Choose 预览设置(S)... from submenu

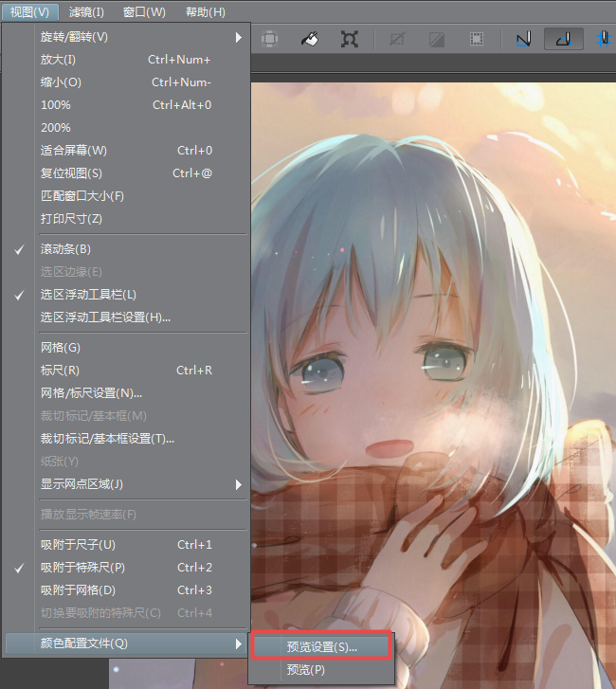(321, 646)
